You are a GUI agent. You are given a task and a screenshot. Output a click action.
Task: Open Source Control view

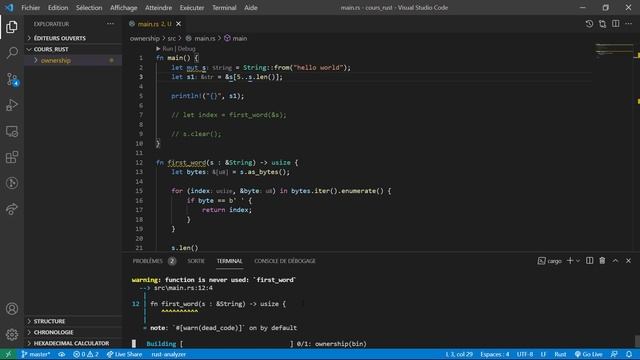[12, 79]
